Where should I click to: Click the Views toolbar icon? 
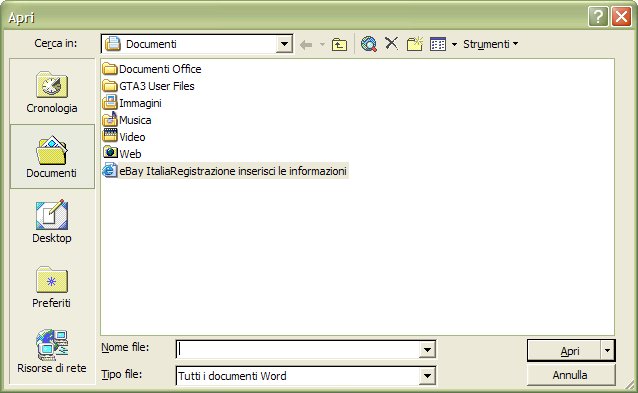(x=438, y=44)
